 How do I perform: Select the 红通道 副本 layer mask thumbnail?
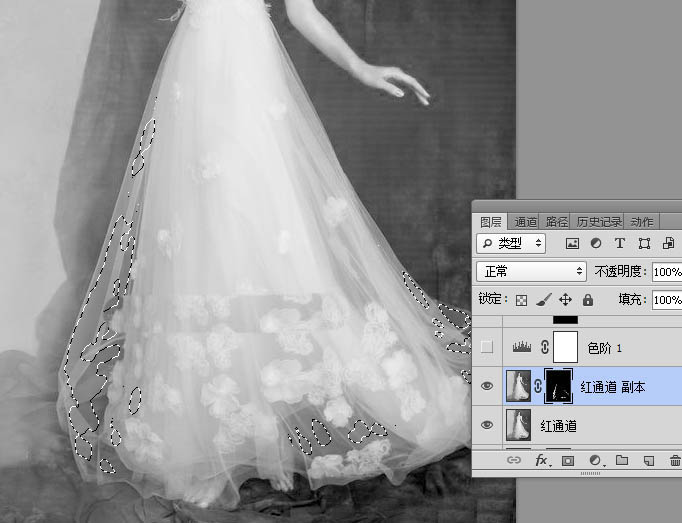[x=558, y=386]
